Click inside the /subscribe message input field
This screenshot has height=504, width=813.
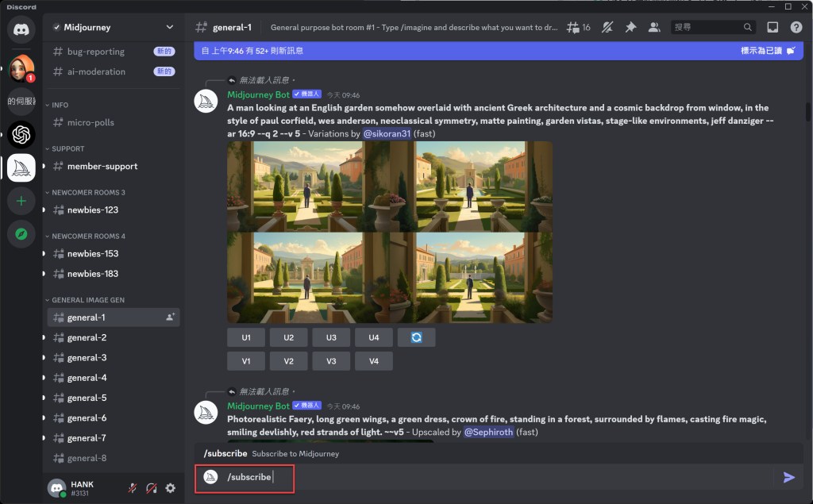[476, 477]
